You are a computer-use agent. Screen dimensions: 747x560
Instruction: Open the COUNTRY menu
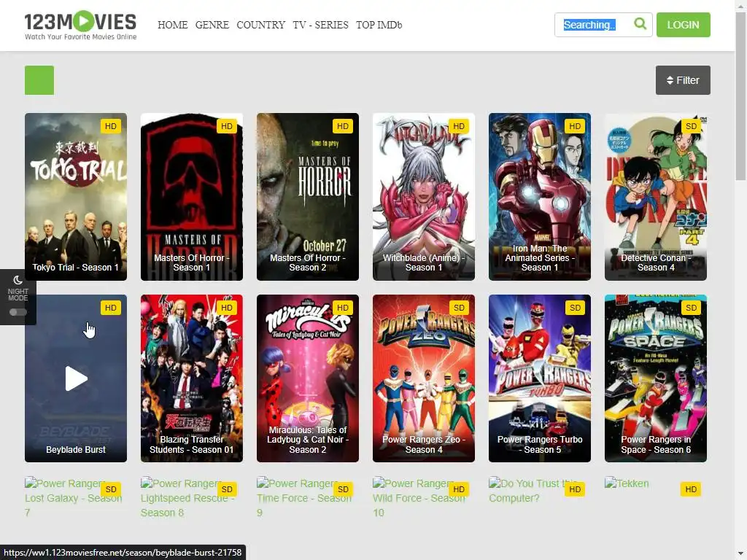(260, 25)
